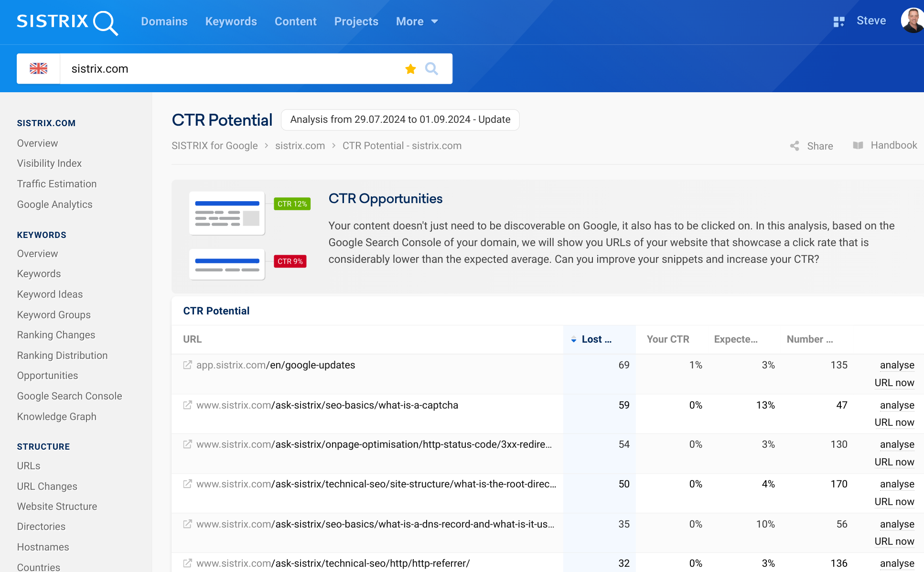Open the Projects menu
924x572 pixels.
tap(356, 22)
